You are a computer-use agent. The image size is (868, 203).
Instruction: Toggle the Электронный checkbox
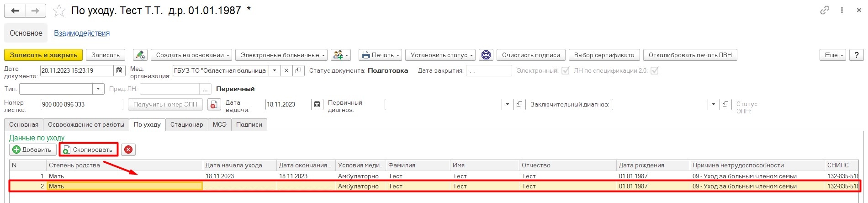click(x=565, y=70)
